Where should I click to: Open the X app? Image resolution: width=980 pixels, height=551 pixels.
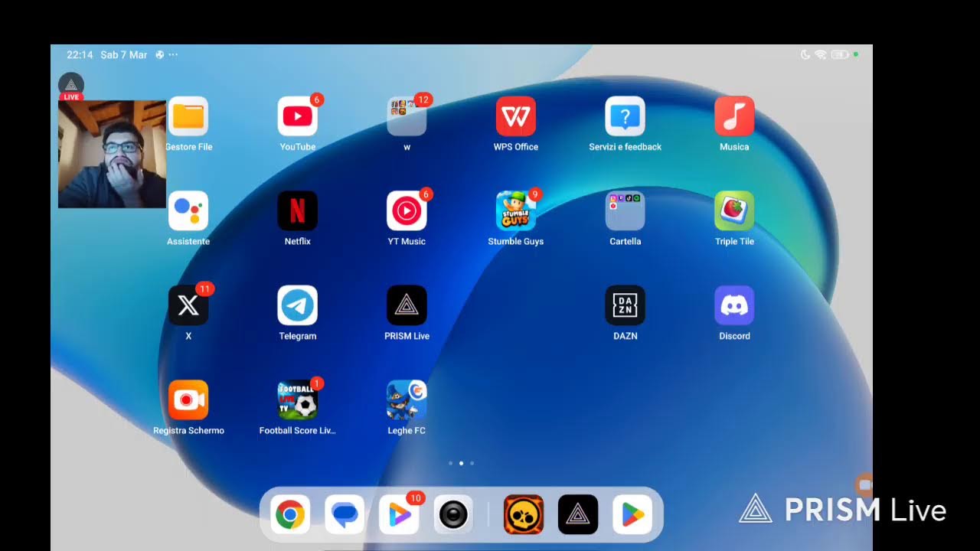pyautogui.click(x=188, y=305)
